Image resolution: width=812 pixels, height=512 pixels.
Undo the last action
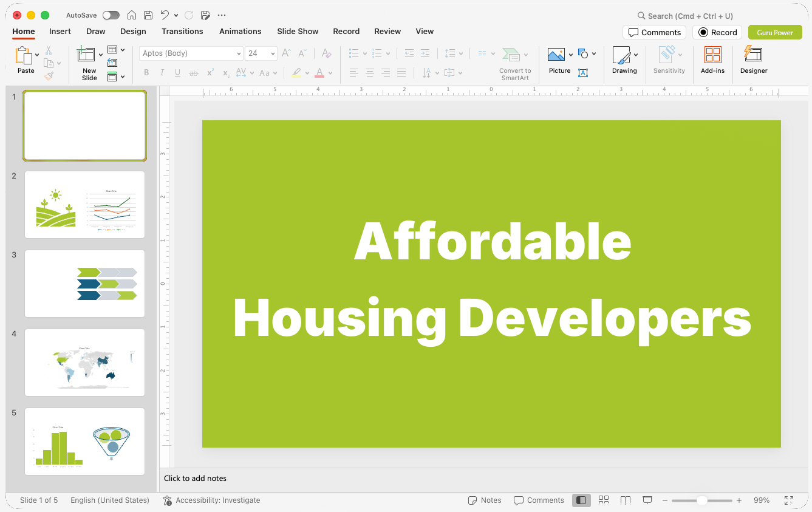click(165, 15)
